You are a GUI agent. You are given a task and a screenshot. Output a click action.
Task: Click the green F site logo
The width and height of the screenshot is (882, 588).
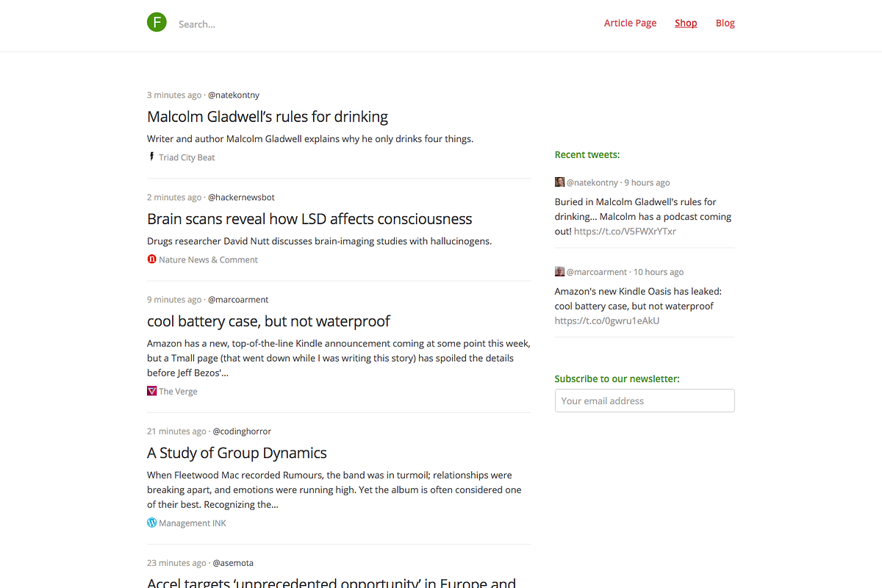tap(157, 23)
